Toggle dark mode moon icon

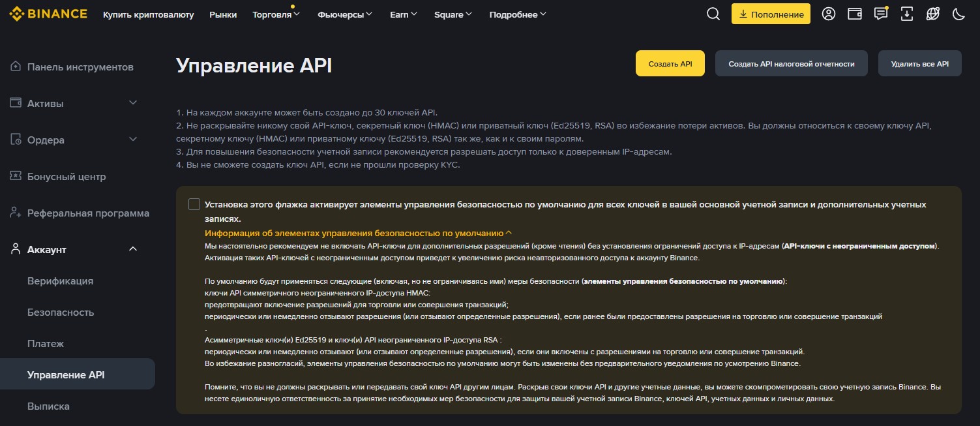958,14
